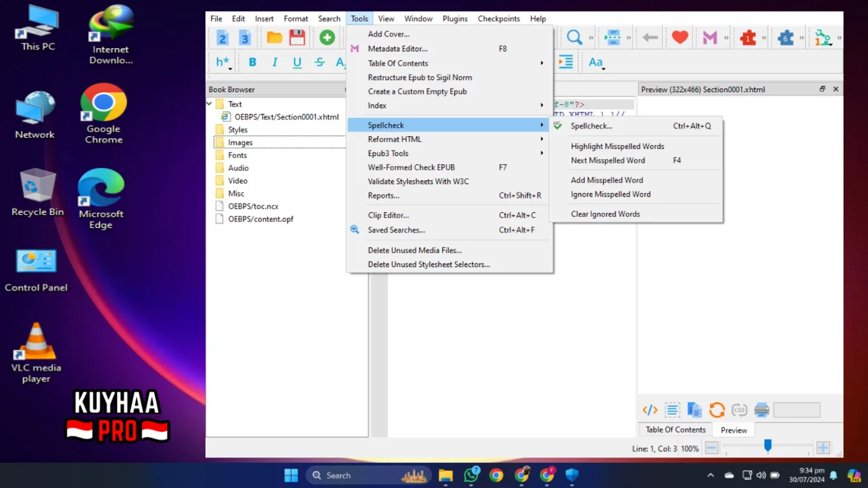Select OEBPS/content.opf in Book Browser
Image resolution: width=868 pixels, height=488 pixels.
coord(260,219)
